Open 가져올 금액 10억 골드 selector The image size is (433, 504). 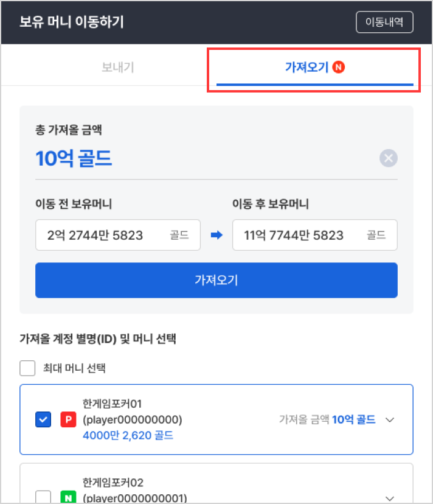tap(327, 419)
